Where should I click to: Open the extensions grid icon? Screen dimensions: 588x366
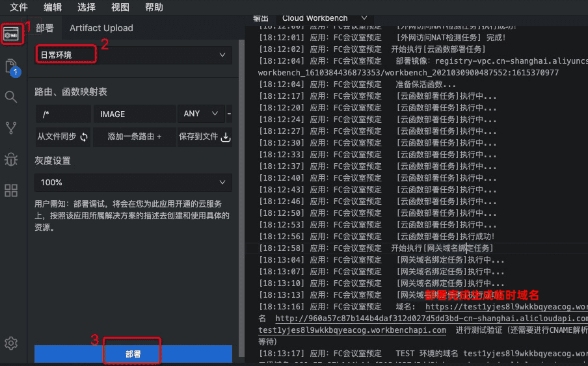tap(11, 190)
